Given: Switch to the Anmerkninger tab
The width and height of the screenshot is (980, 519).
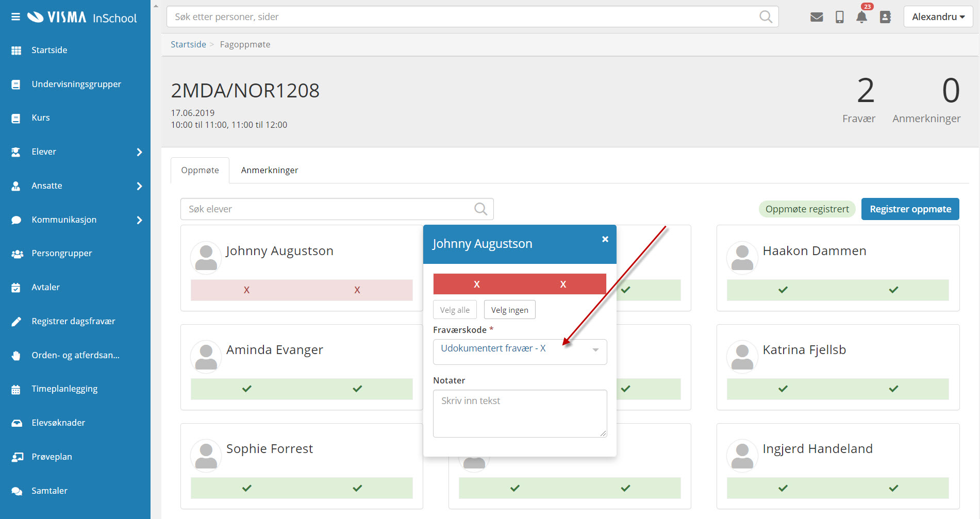Looking at the screenshot, I should coord(270,170).
